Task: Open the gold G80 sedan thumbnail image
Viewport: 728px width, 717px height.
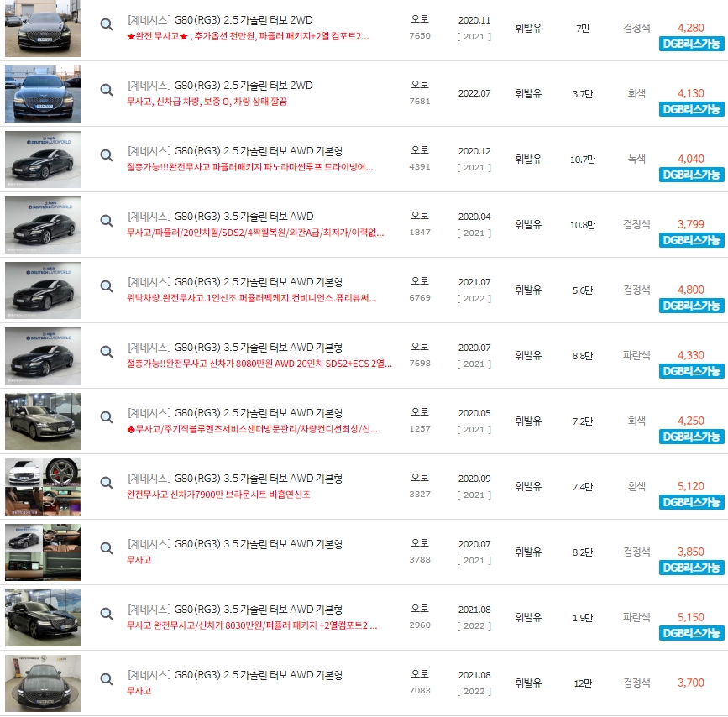Action: tap(41, 421)
